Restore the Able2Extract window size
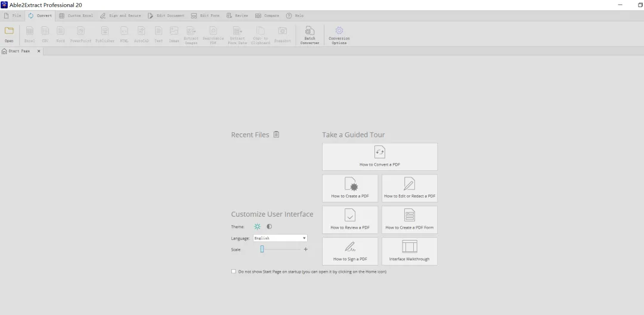644x315 pixels. (x=640, y=5)
